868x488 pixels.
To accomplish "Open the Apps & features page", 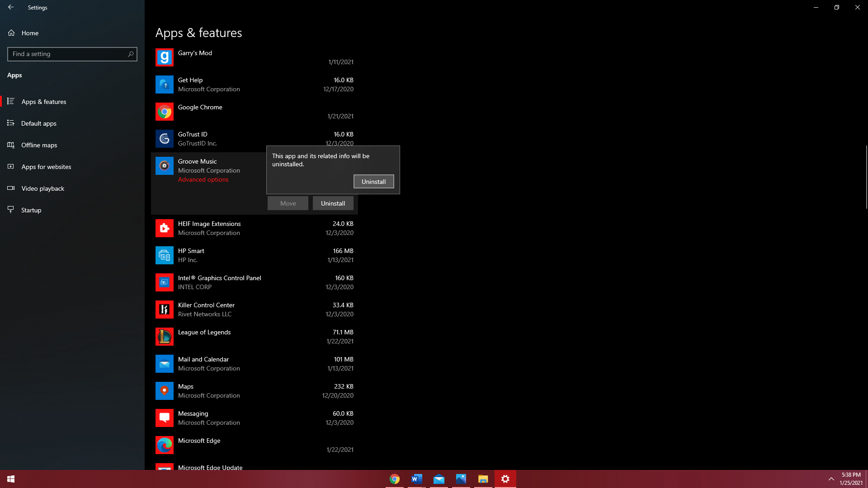I will point(72,102).
